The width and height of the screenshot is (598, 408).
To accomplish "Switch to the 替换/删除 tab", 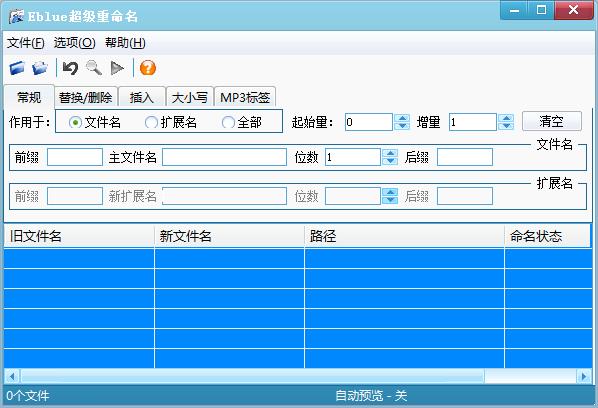I will pyautogui.click(x=85, y=98).
